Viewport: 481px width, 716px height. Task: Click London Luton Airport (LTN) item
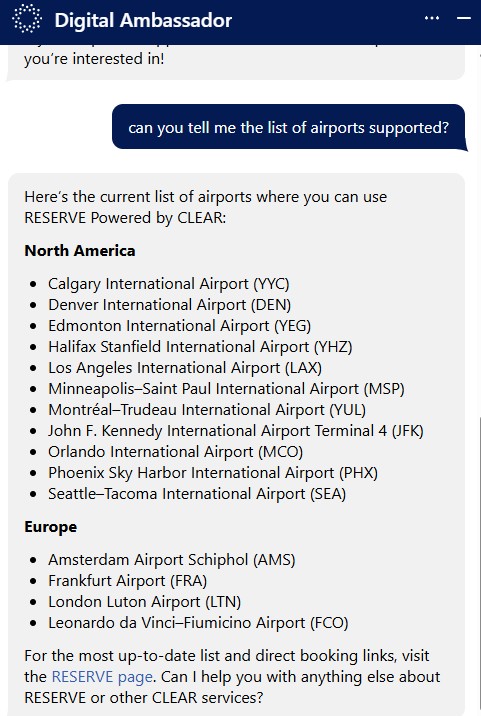144,601
